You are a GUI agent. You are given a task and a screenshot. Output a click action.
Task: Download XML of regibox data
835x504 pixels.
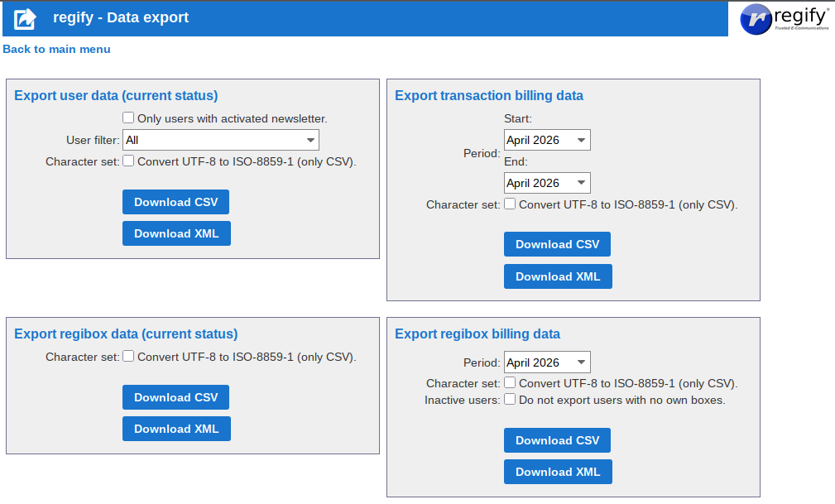(176, 429)
